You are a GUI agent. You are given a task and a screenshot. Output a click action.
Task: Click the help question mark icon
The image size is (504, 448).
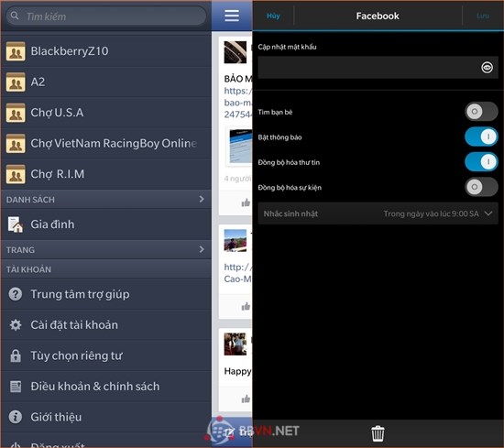point(16,294)
